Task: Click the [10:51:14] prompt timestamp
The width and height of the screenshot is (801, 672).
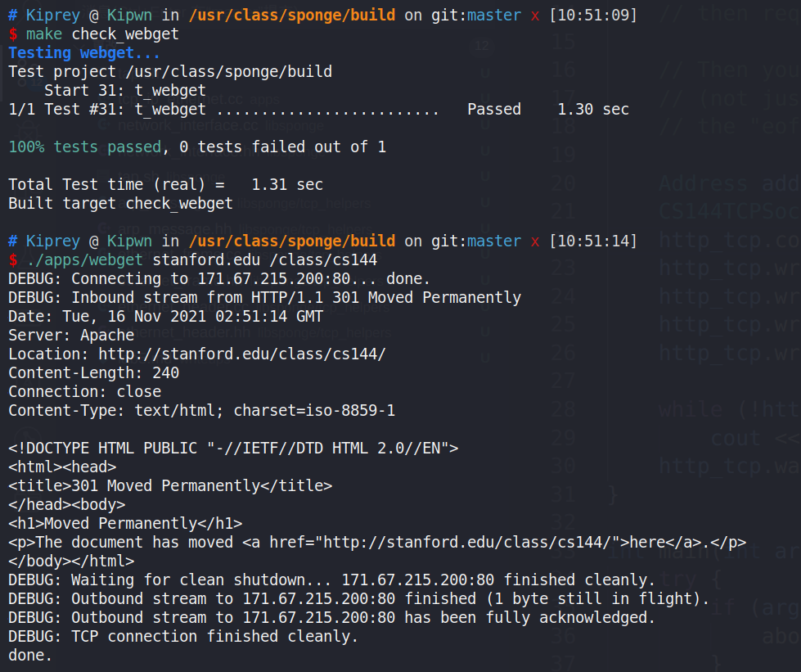Action: point(592,241)
